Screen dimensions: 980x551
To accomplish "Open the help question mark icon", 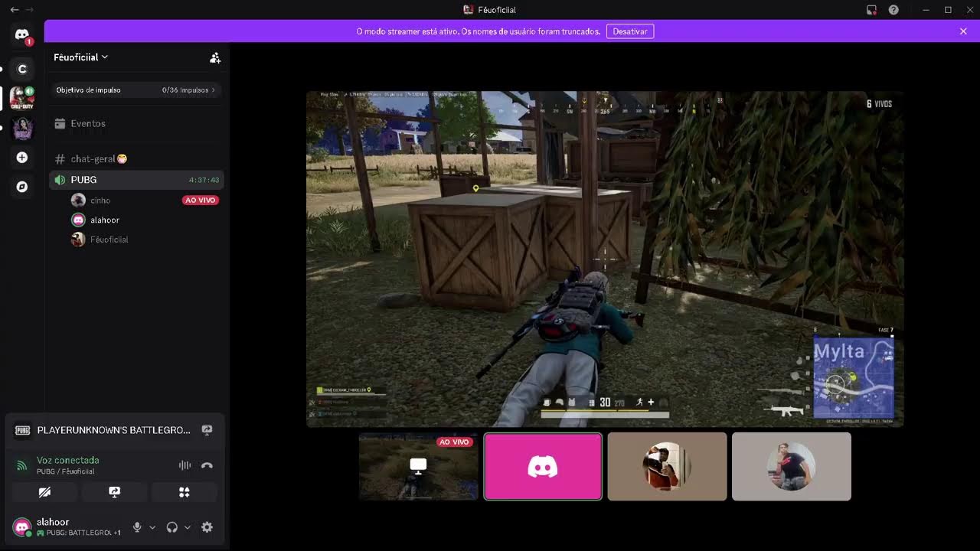I will point(893,10).
